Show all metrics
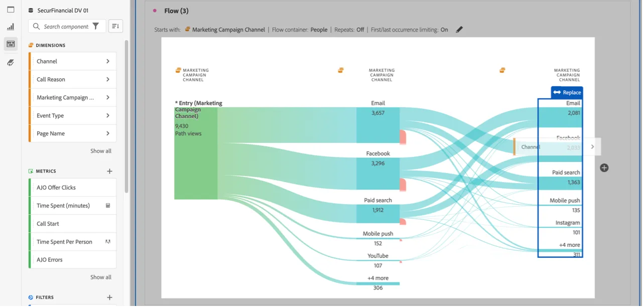 [101, 277]
